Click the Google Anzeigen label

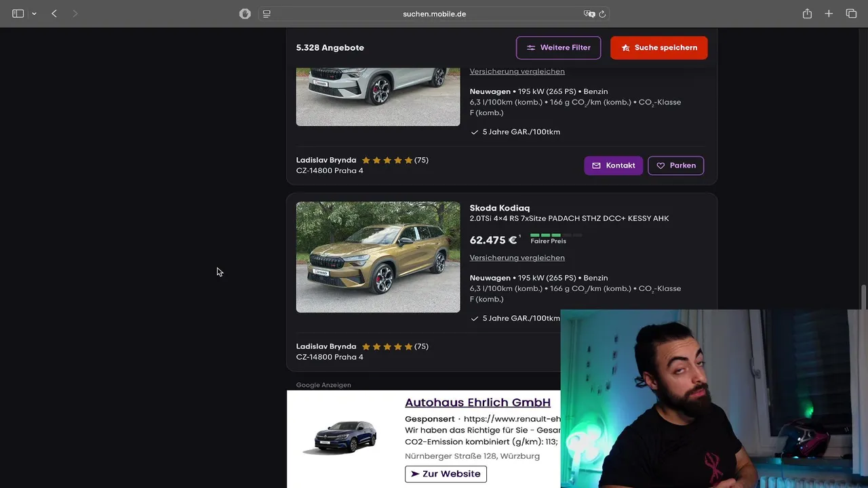click(x=323, y=385)
